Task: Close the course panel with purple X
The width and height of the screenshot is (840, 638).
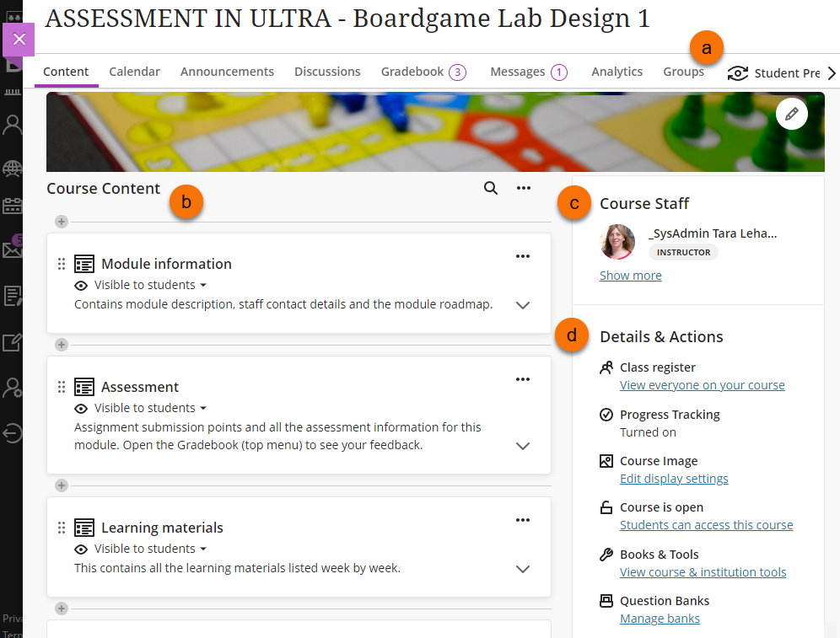Action: [x=19, y=40]
